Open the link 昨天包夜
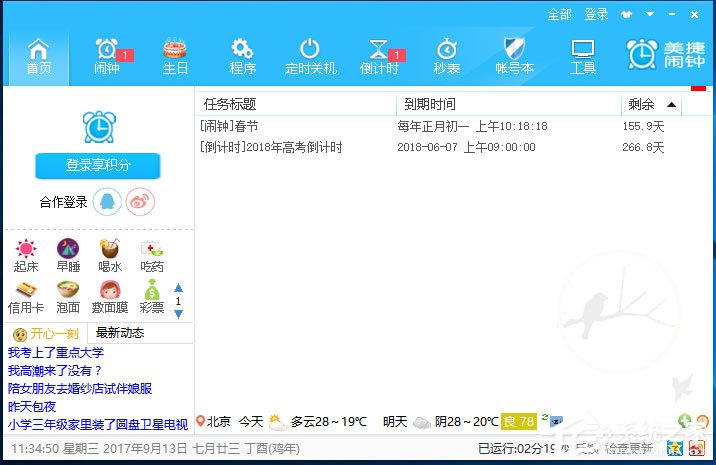Image resolution: width=716 pixels, height=465 pixels. click(32, 407)
